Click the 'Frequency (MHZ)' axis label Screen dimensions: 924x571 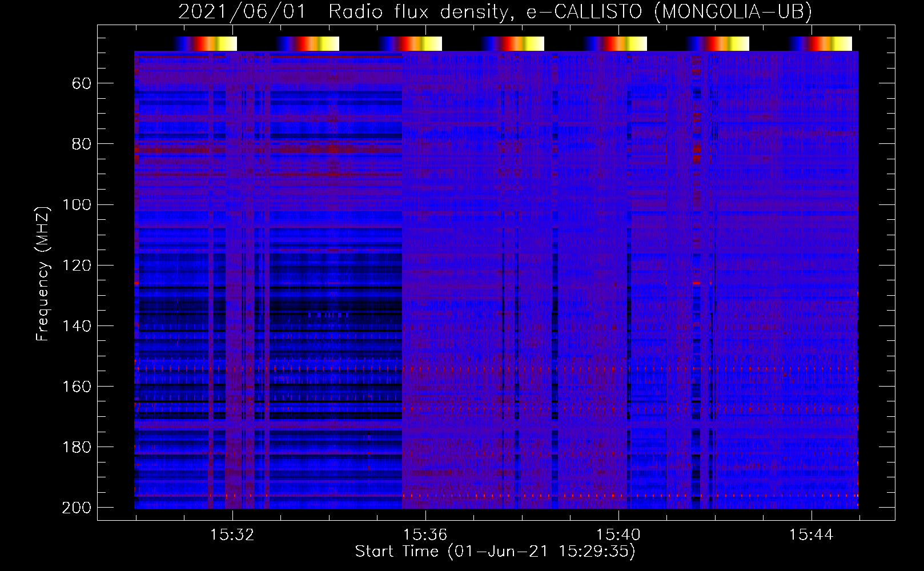coord(43,274)
